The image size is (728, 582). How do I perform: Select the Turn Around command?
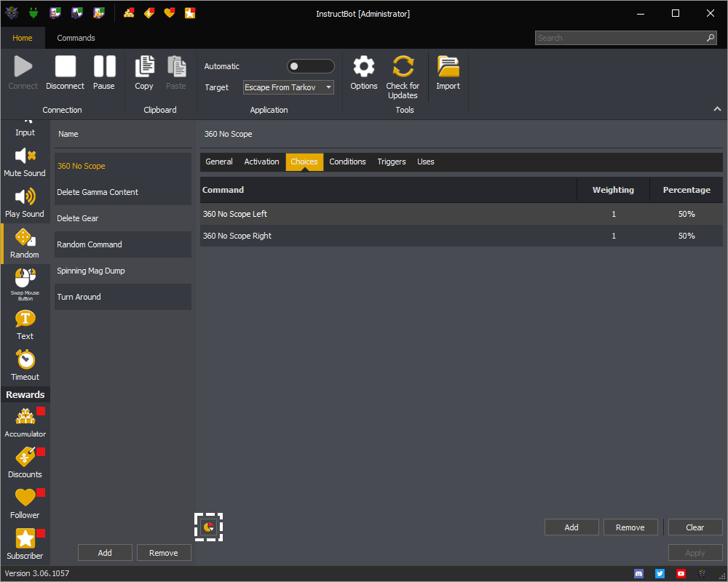(122, 297)
